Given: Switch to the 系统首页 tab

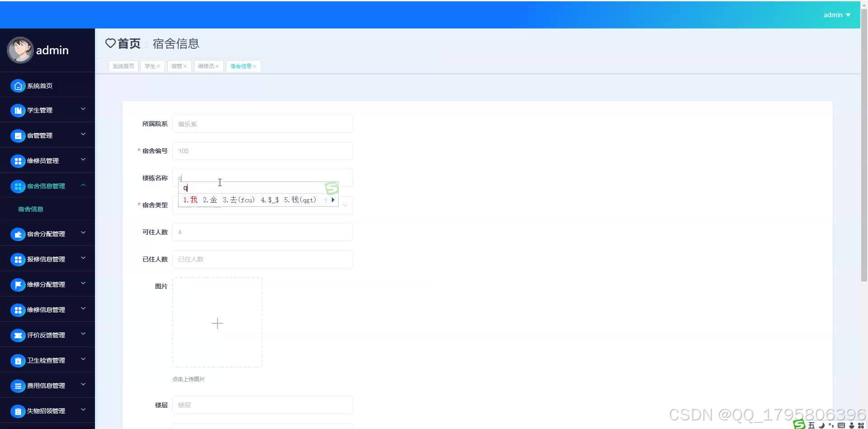Looking at the screenshot, I should pos(123,66).
